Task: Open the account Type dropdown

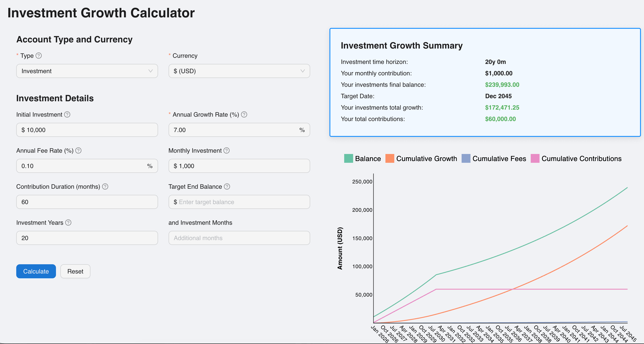Action: click(x=87, y=71)
